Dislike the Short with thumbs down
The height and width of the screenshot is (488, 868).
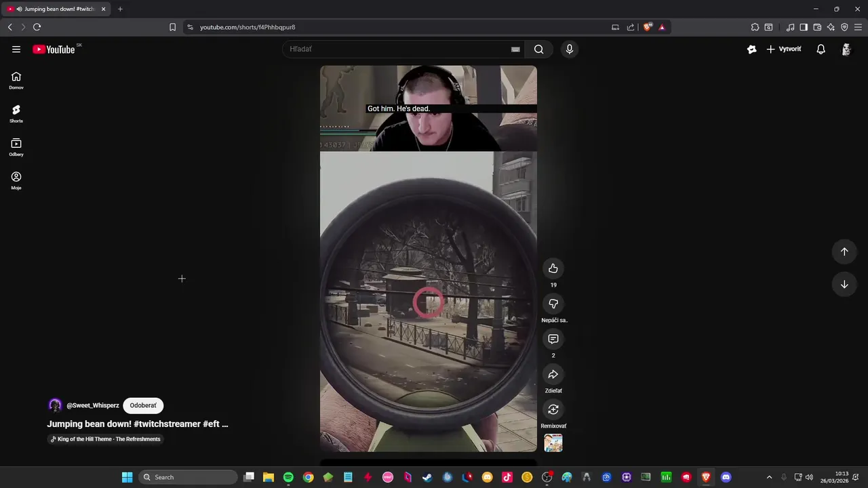click(553, 304)
